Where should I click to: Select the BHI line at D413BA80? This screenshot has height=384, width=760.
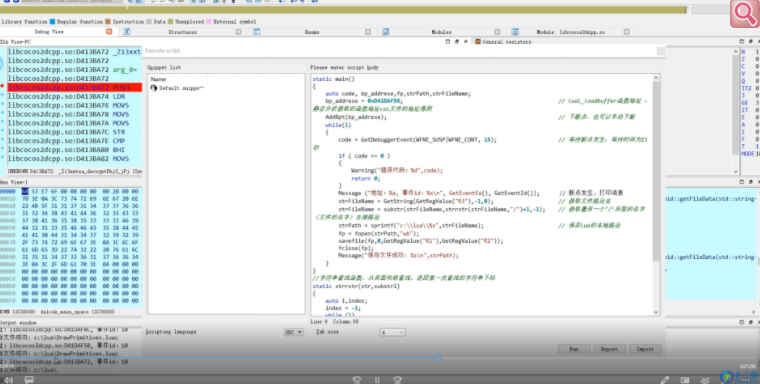74,149
